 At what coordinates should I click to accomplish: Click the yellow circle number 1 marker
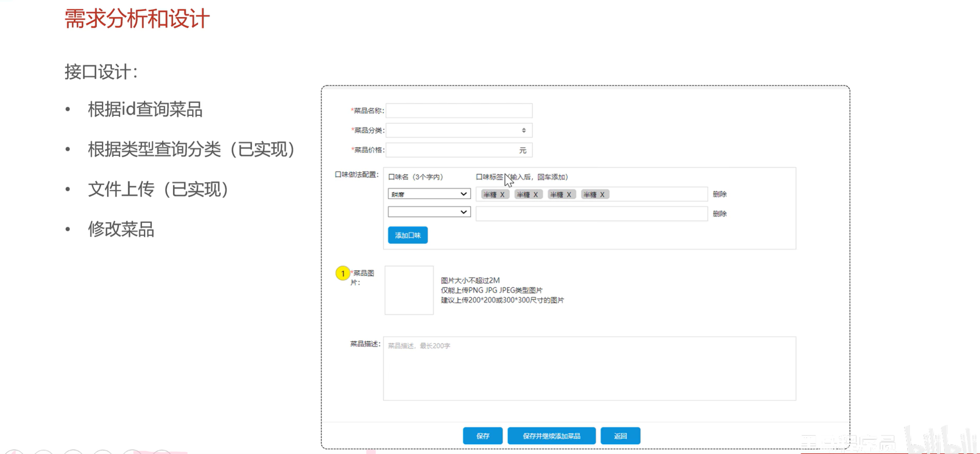tap(342, 273)
